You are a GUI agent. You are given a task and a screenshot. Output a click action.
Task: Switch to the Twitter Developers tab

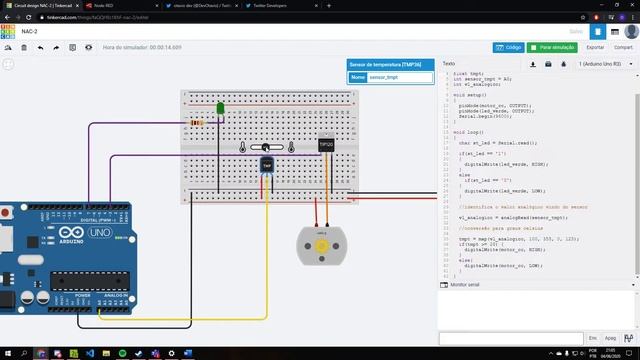point(282,6)
